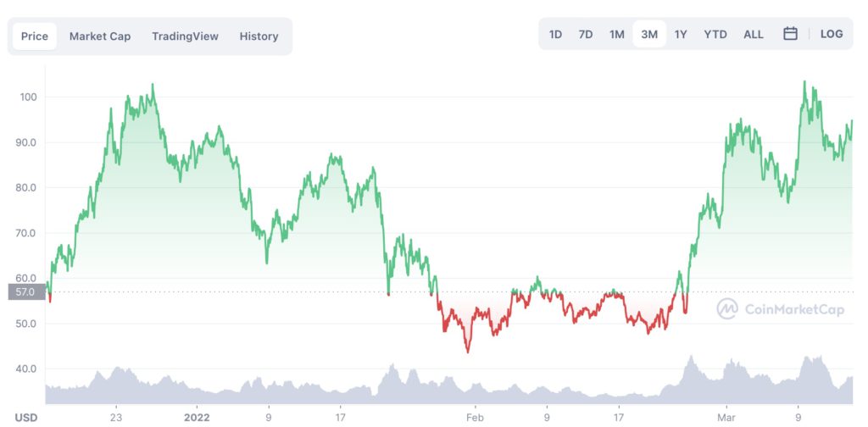Click the 57.0 price marker label
Viewport: 868px width, 427px height.
(25, 292)
